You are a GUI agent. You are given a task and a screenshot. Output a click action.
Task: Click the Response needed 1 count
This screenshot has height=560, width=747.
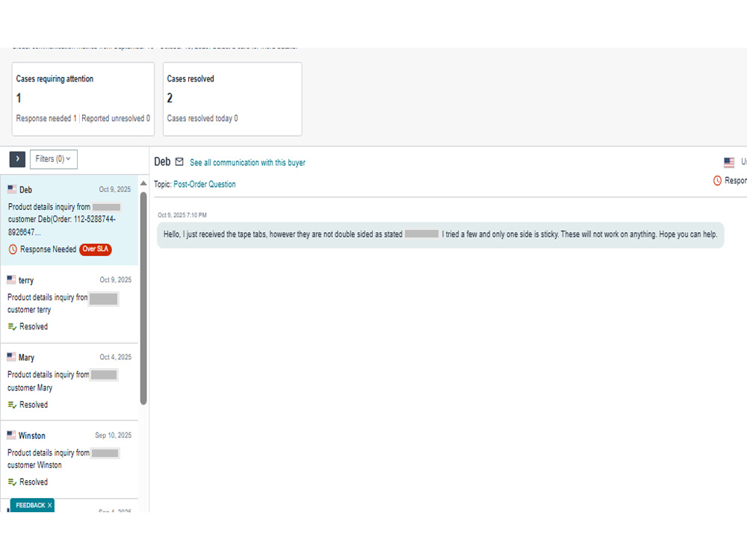[46, 118]
